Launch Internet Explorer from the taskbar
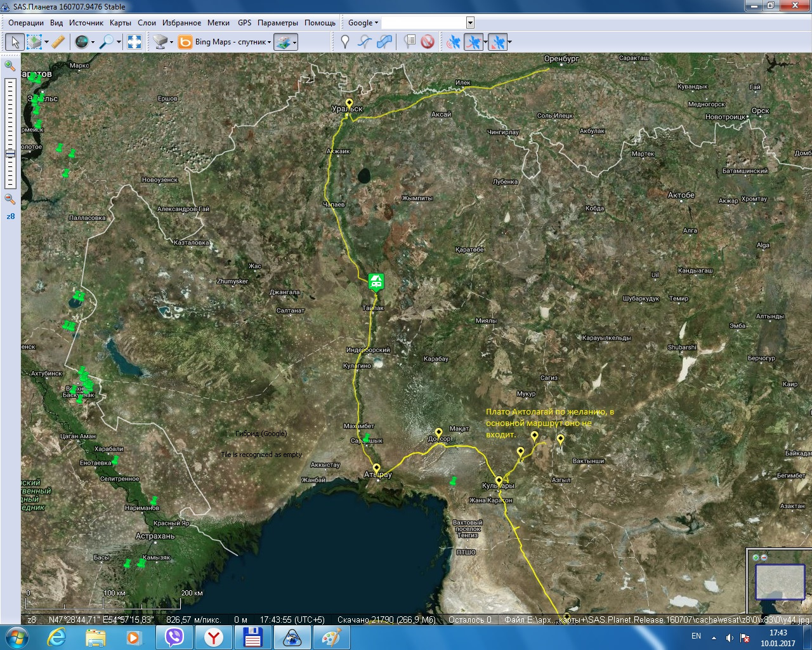This screenshot has width=812, height=650. 56,637
